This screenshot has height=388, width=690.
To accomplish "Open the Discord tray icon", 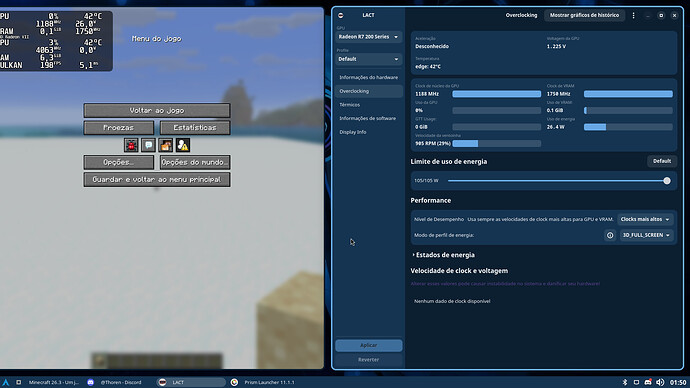I will pos(648,382).
